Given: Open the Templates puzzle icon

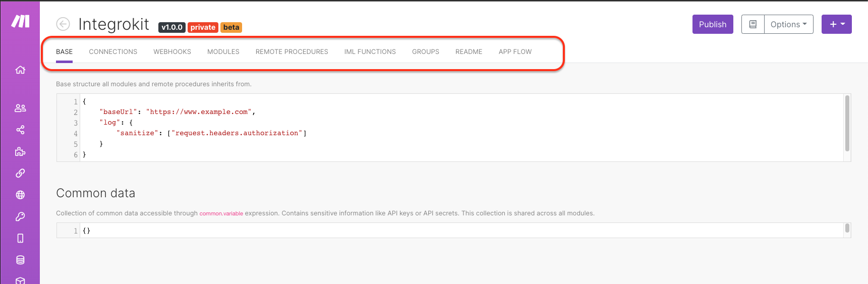Looking at the screenshot, I should [20, 151].
